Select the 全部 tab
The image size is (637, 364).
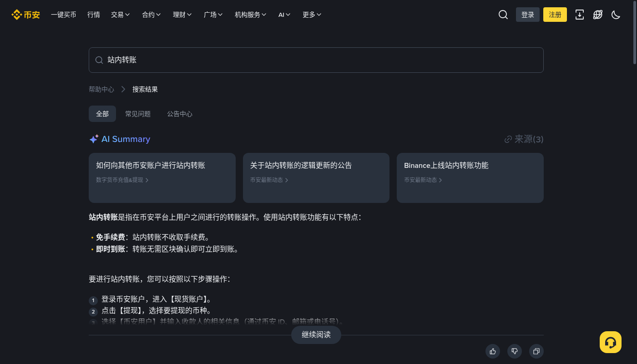coord(102,114)
